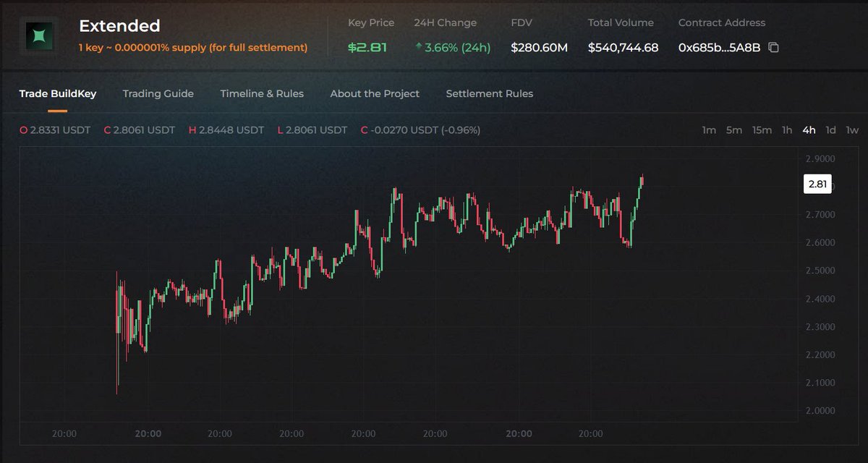Viewport: 868px width, 463px height.
Task: Click the 24H Change header label
Action: coord(446,22)
